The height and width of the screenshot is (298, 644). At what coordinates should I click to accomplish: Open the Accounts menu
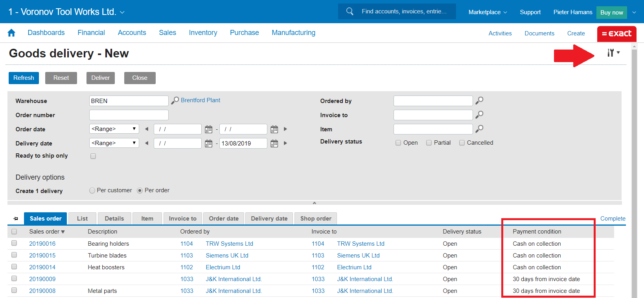point(132,33)
